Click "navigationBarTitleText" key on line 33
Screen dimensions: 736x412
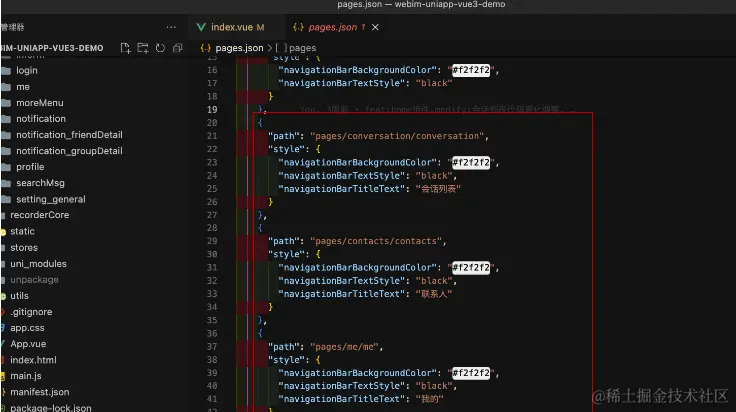coord(342,294)
